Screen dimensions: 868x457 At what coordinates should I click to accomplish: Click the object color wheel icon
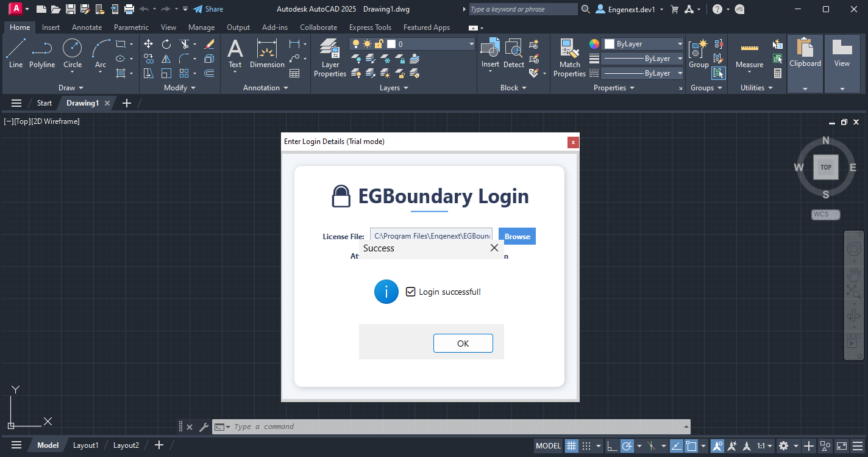594,44
